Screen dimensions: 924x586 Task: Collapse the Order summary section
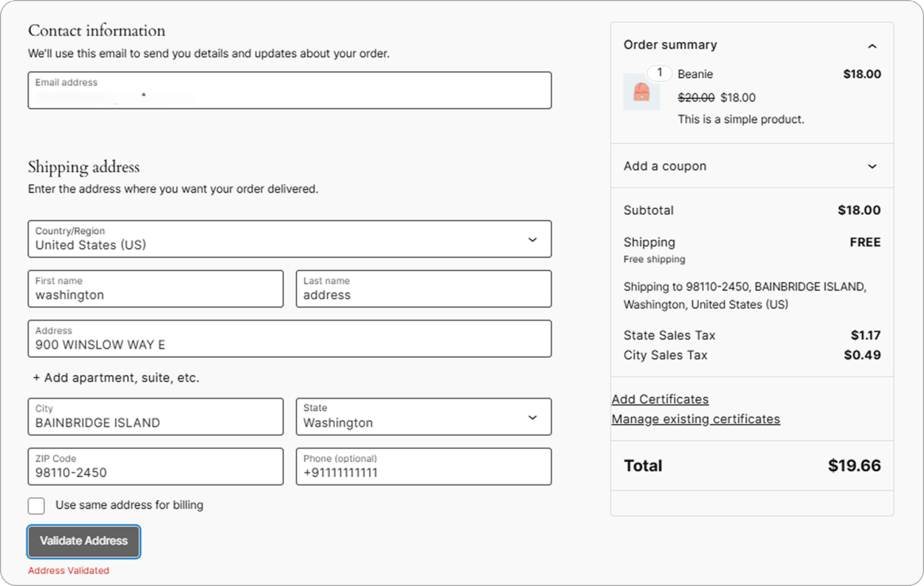(x=872, y=45)
